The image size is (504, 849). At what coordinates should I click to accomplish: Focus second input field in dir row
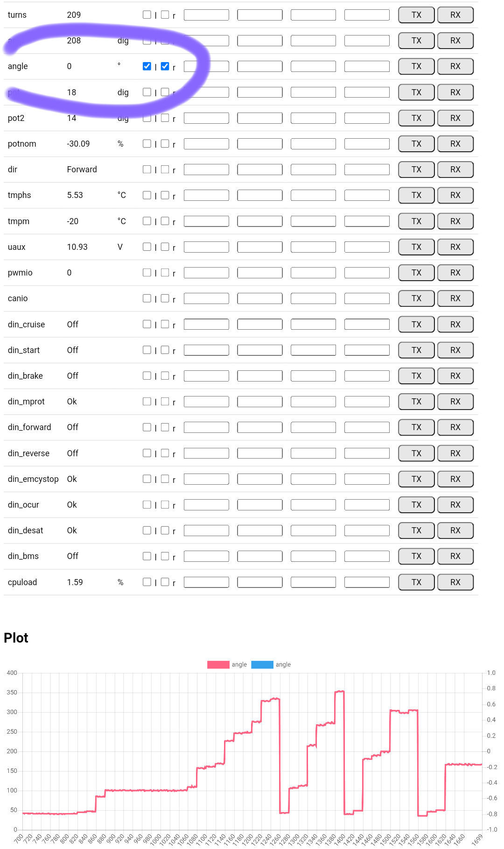[259, 170]
